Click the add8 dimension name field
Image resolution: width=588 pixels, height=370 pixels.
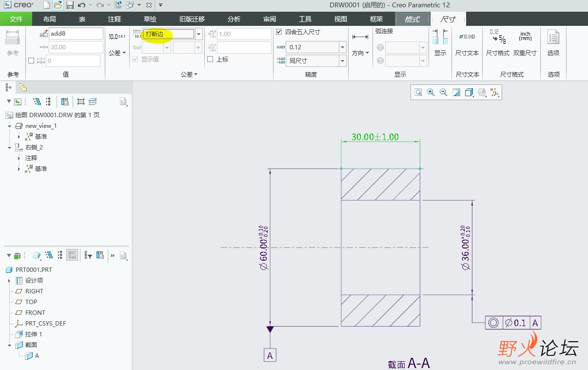click(x=76, y=34)
